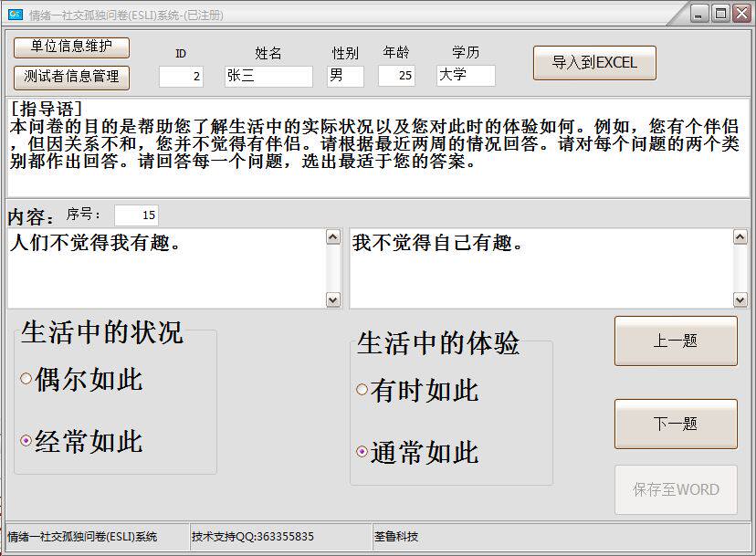Select 通常如此 radio option
Viewport: 756px width, 556px height.
[x=417, y=452]
